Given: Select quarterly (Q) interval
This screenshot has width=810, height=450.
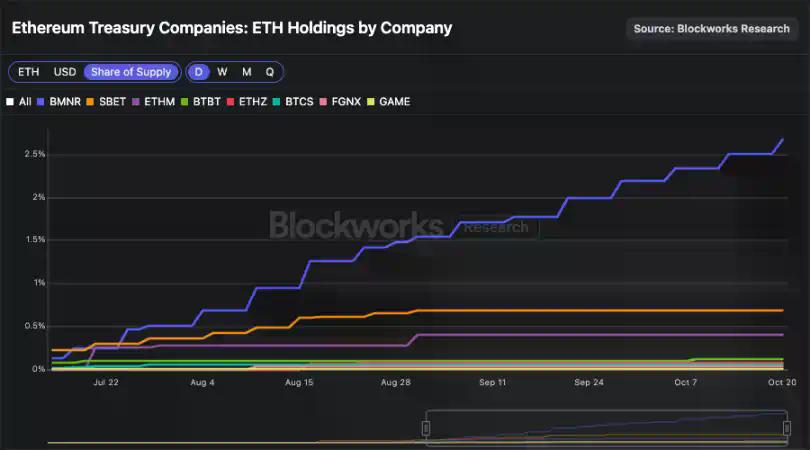Looking at the screenshot, I should pyautogui.click(x=269, y=72).
